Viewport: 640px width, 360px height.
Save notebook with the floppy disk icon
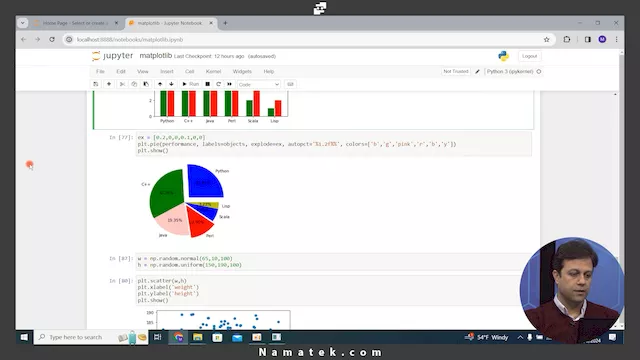click(96, 84)
